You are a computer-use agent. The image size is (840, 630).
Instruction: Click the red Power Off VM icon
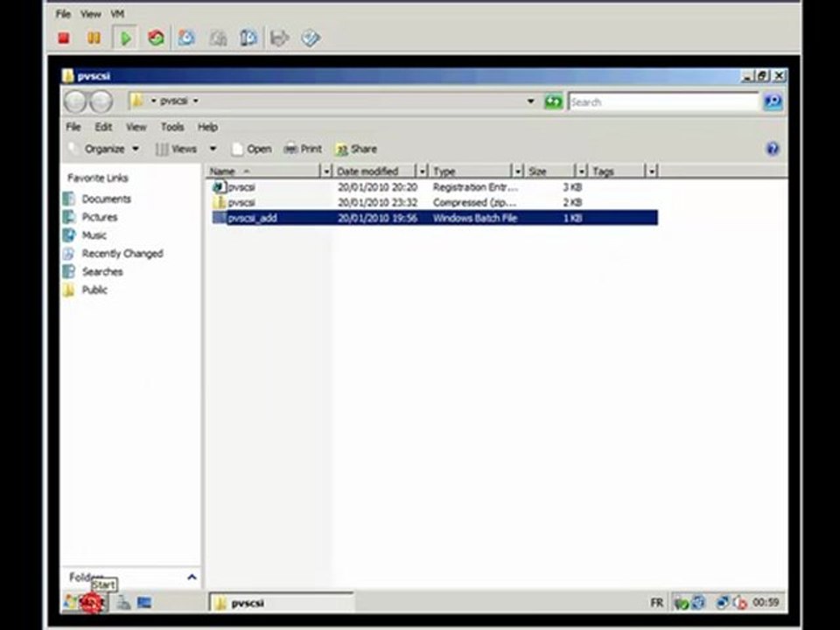point(64,38)
